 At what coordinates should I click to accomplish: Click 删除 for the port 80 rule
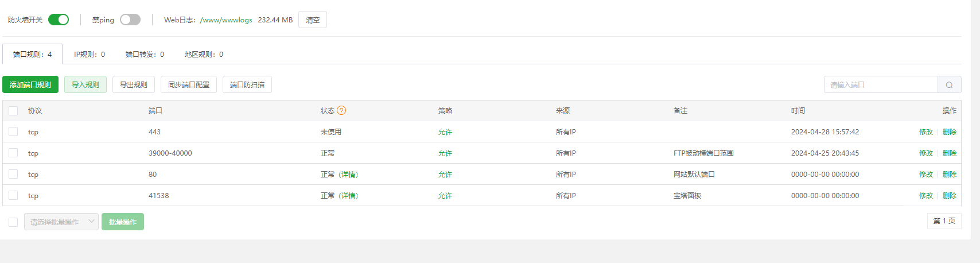click(950, 174)
